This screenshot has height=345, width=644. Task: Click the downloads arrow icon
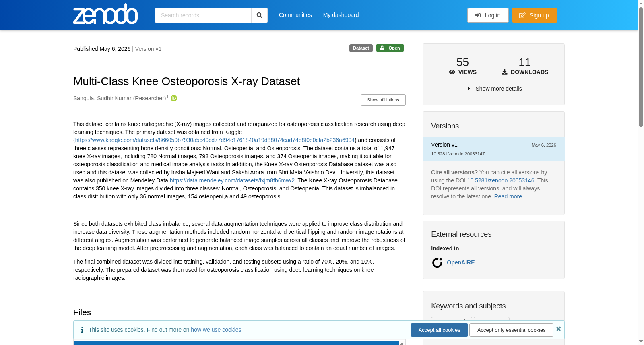504,72
